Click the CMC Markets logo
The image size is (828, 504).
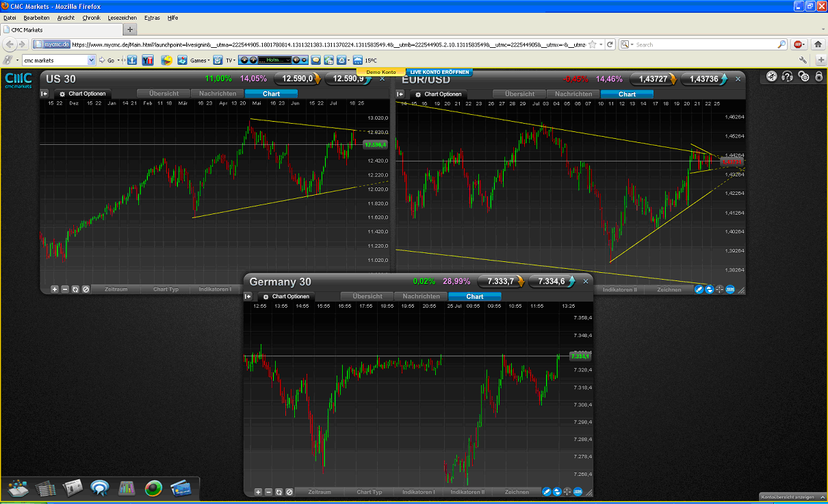point(18,80)
